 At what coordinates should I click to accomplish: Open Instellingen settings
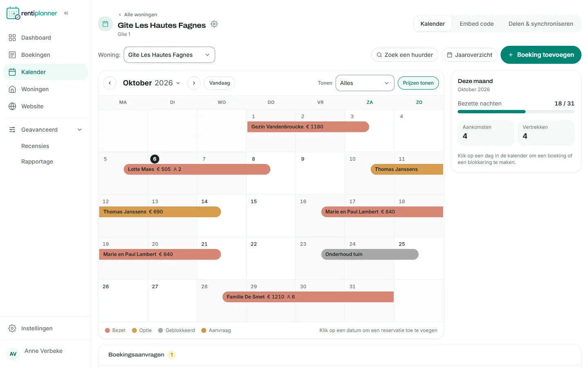click(45, 328)
